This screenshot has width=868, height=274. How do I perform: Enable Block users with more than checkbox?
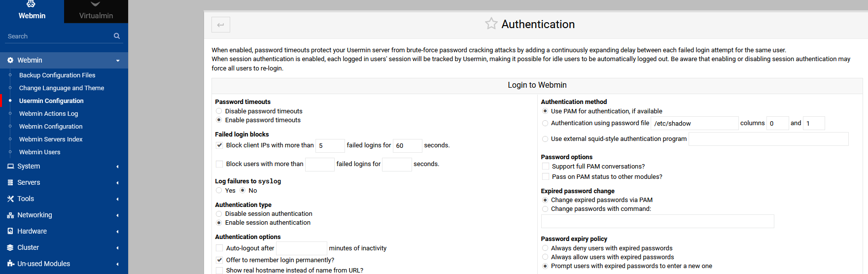point(219,164)
